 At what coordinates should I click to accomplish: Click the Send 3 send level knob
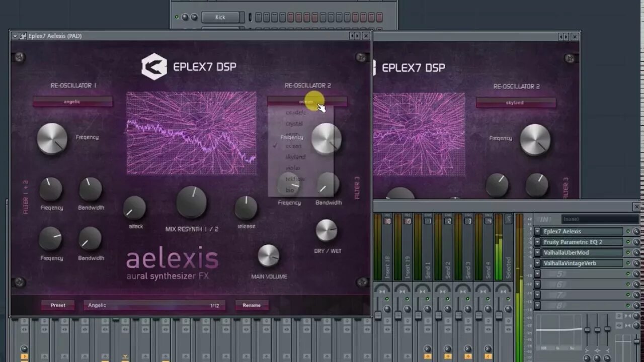coord(467,348)
